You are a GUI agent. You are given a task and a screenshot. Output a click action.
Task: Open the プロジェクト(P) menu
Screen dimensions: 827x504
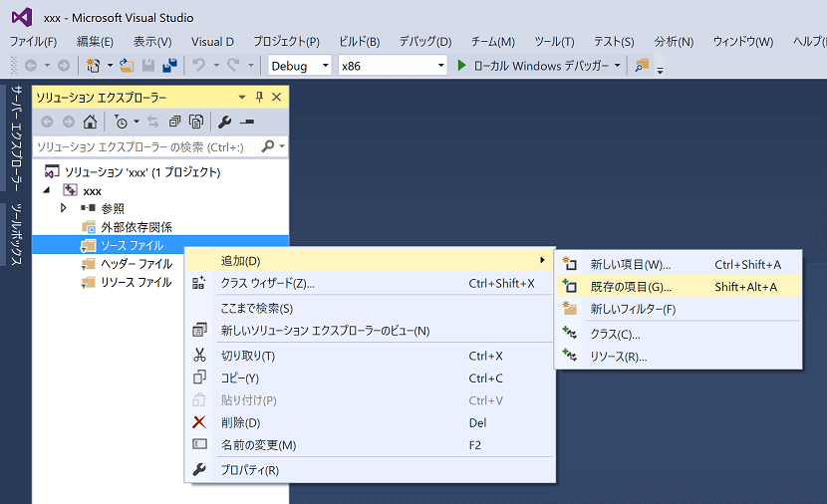coord(286,41)
